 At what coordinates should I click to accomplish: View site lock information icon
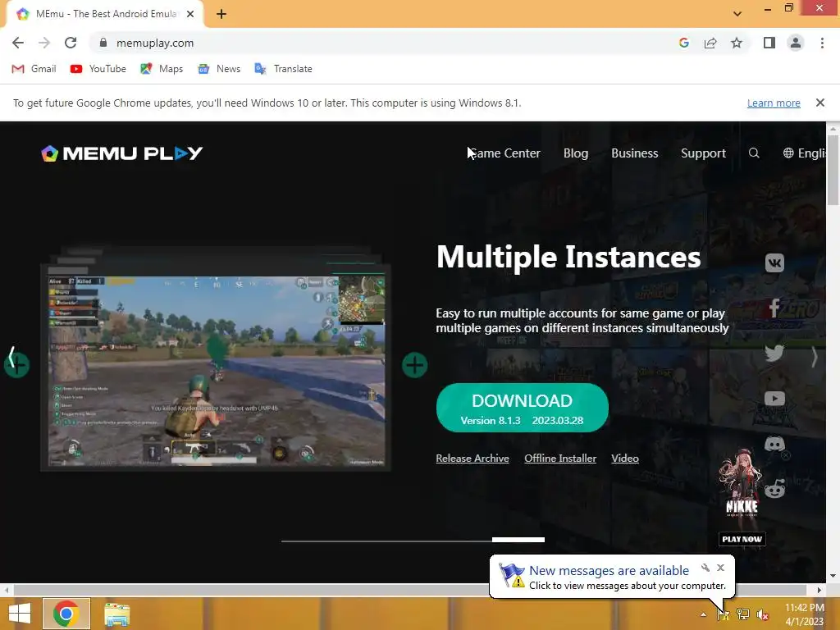(103, 43)
